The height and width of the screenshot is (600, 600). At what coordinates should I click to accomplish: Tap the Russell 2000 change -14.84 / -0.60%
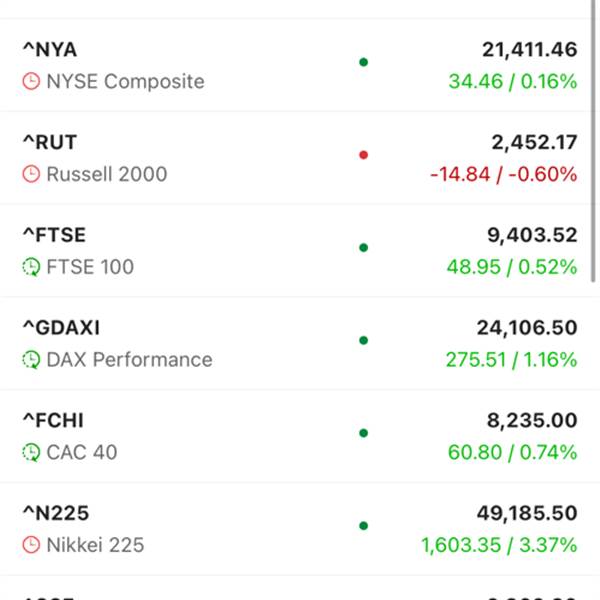(x=503, y=174)
